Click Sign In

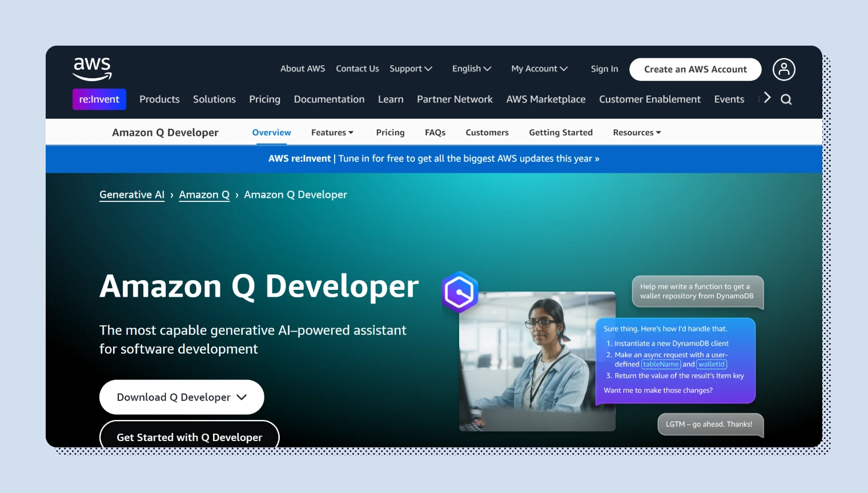pos(604,68)
